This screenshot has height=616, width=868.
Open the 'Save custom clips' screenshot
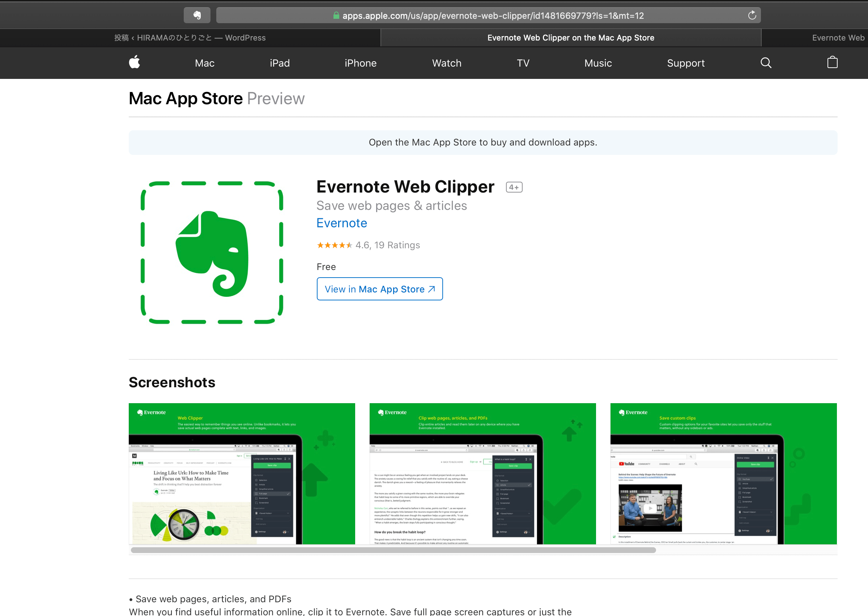click(724, 474)
